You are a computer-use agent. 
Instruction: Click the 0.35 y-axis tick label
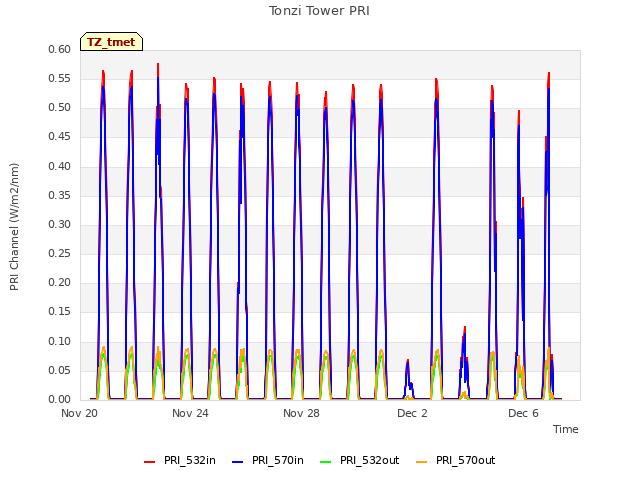point(60,196)
